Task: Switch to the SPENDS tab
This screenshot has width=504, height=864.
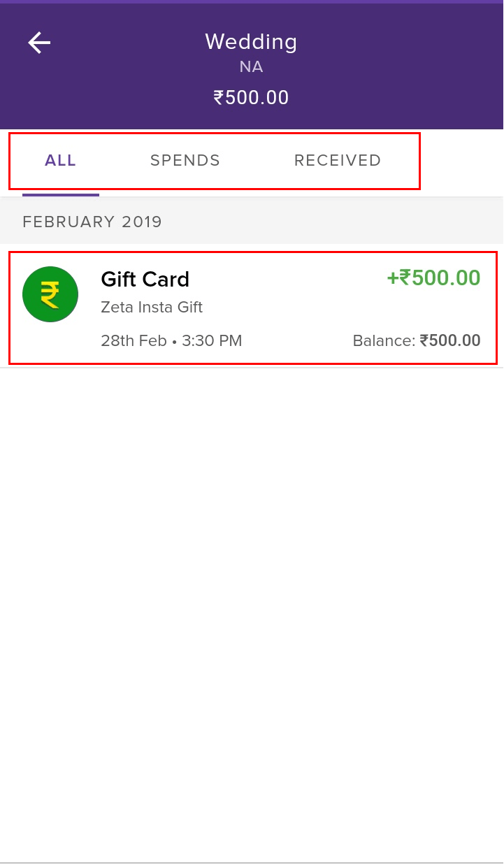Action: click(185, 160)
